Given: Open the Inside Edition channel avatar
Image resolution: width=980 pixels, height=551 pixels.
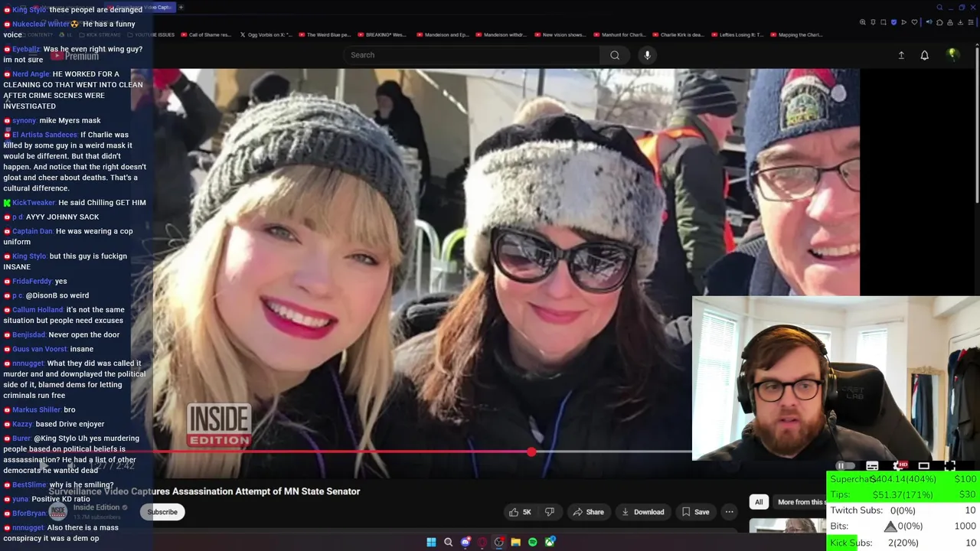Looking at the screenshot, I should point(58,512).
